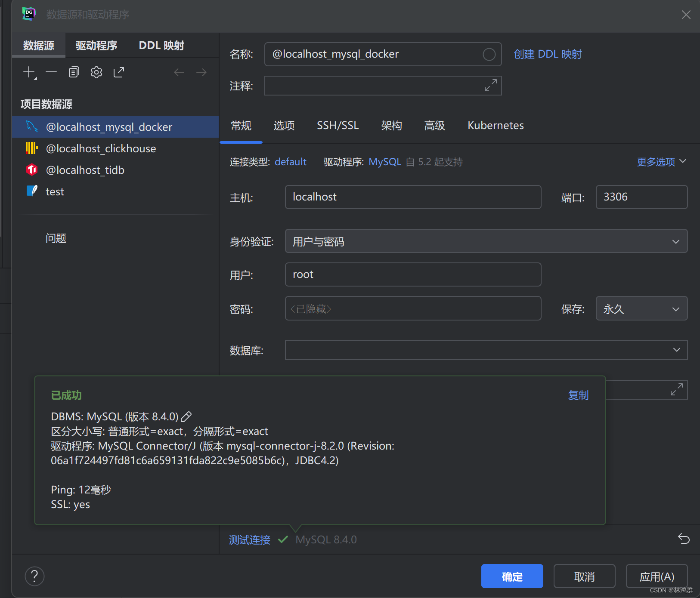Open 身份验证 dropdown
Screen dimensions: 700x598
coord(486,241)
